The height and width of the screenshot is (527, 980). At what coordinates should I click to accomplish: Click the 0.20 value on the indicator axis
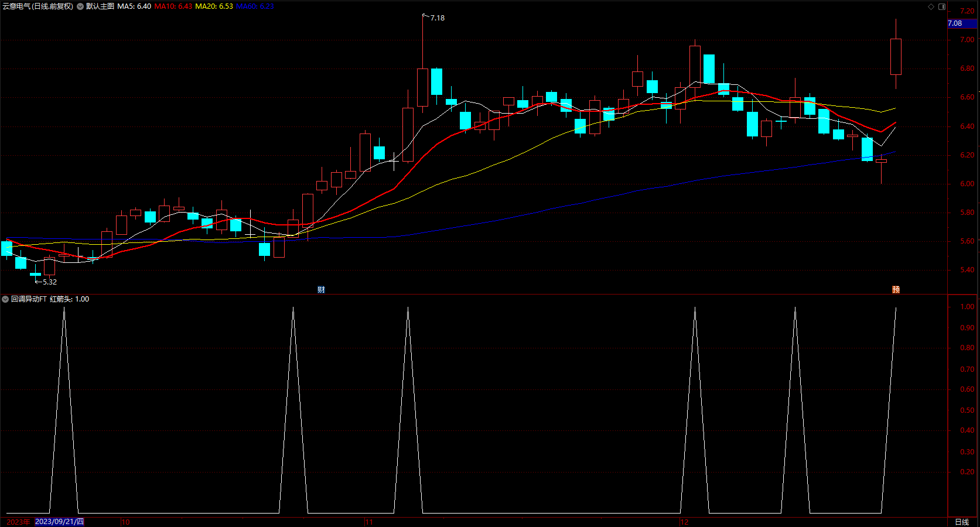click(x=967, y=472)
